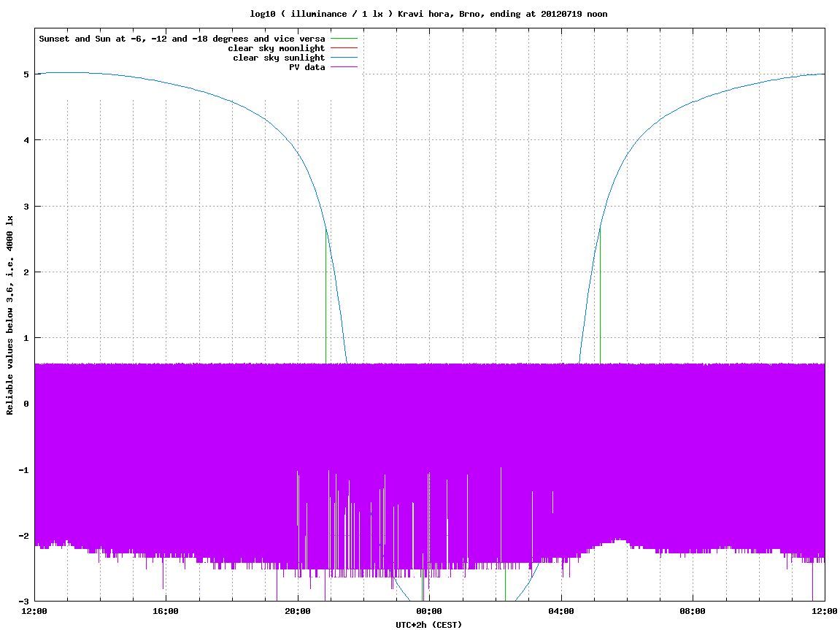The width and height of the screenshot is (840, 630).
Task: Click the y-axis tick value 5
Action: point(26,74)
